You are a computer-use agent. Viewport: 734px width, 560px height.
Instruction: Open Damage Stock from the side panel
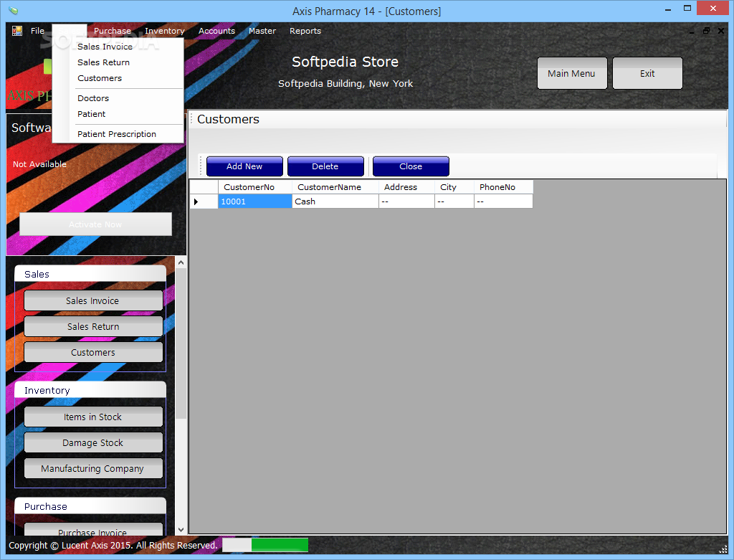point(93,442)
